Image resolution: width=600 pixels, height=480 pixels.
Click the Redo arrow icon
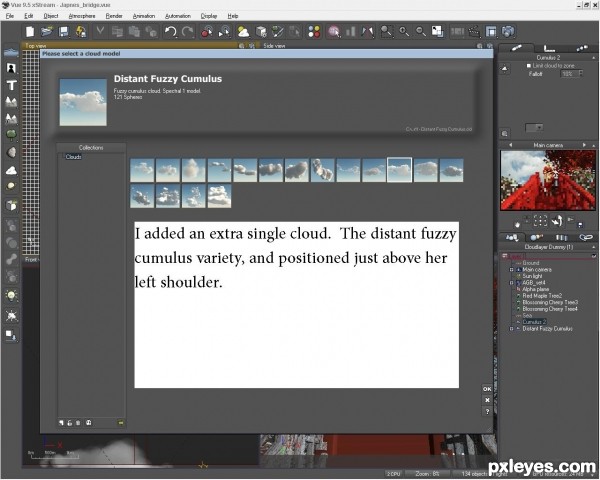coord(188,31)
